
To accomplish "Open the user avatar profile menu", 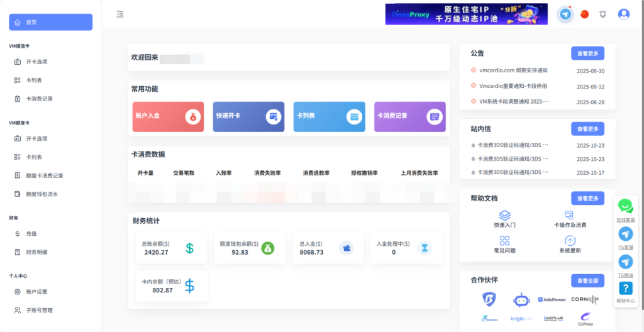I will tap(623, 14).
